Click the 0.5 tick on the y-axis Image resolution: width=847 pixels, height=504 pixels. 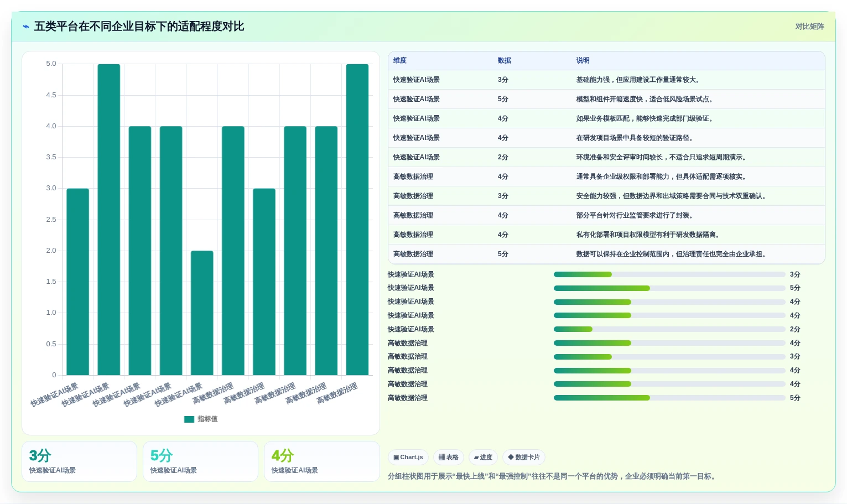(51, 344)
